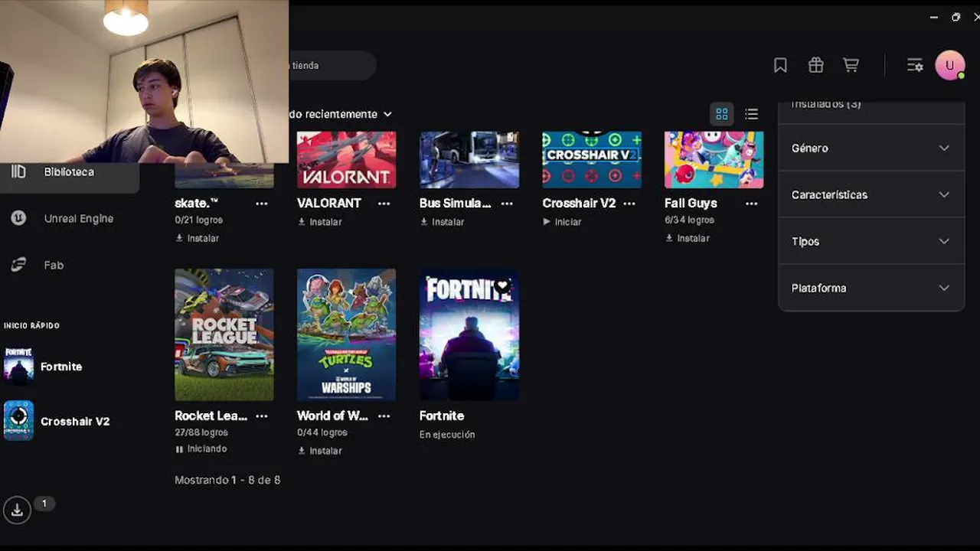Switch to list view
980x551 pixels.
point(752,114)
